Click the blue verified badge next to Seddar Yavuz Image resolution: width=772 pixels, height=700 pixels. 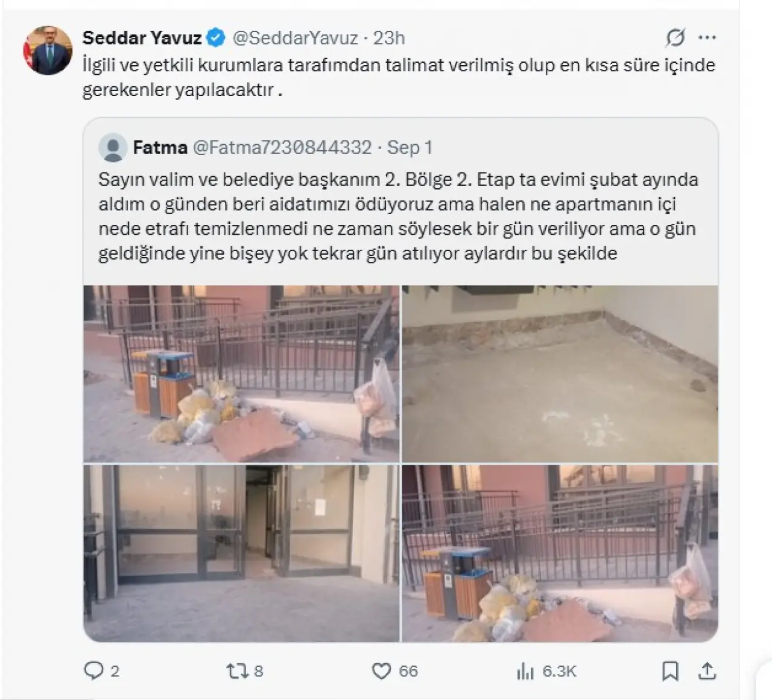[x=216, y=38]
